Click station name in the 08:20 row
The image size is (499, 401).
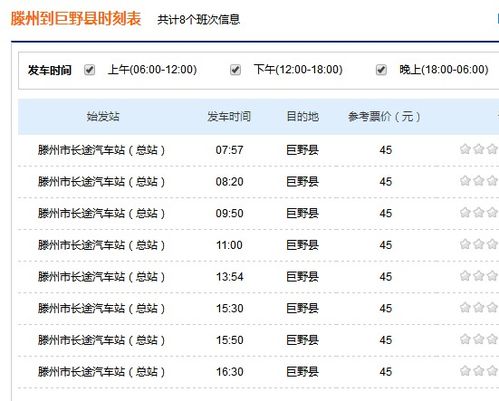pos(101,182)
